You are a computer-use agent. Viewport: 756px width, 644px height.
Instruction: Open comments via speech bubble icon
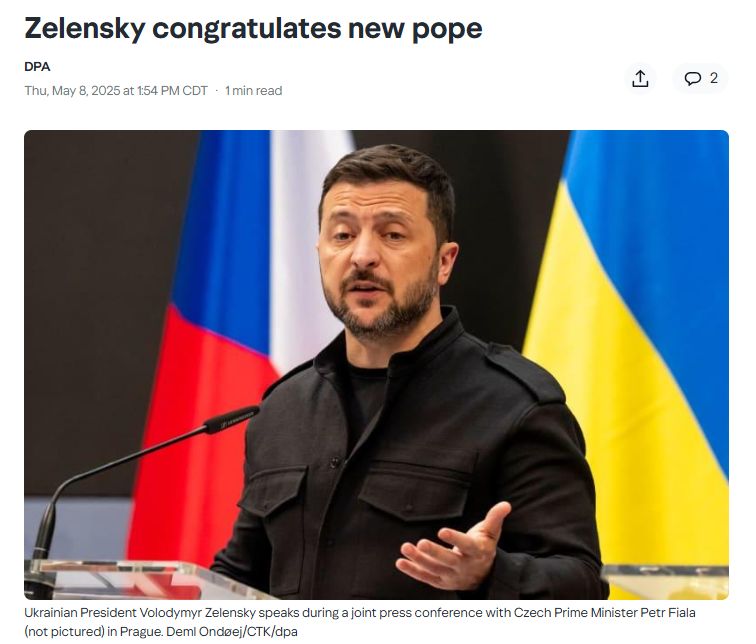coord(692,78)
